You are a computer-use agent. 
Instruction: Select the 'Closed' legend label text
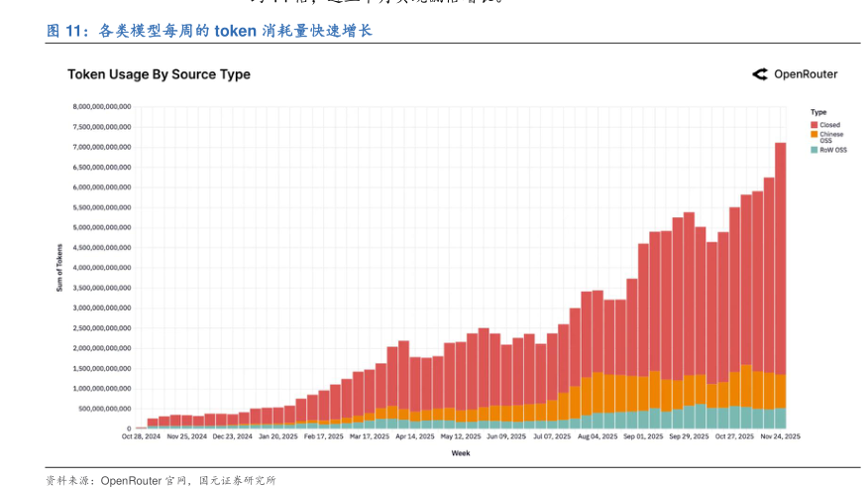(x=830, y=125)
